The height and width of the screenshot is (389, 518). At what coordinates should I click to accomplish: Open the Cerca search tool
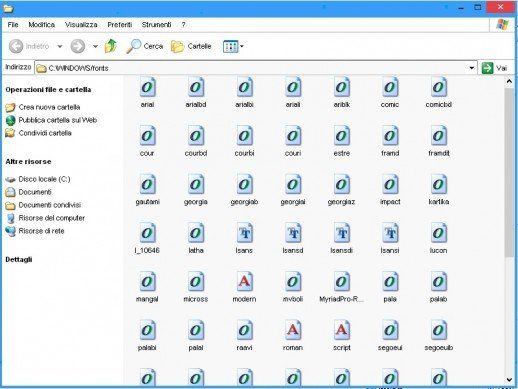click(145, 46)
